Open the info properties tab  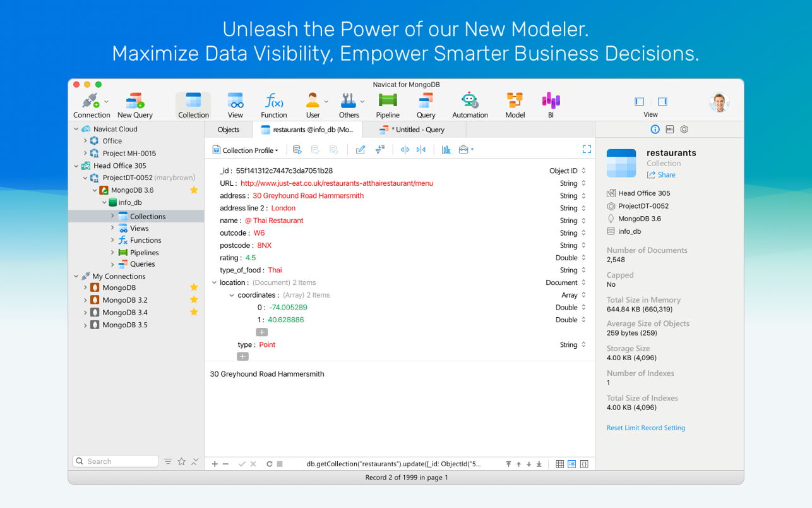655,129
